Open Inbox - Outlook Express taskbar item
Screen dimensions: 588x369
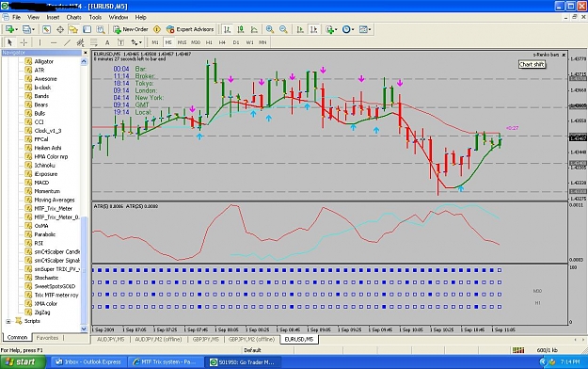(88, 361)
